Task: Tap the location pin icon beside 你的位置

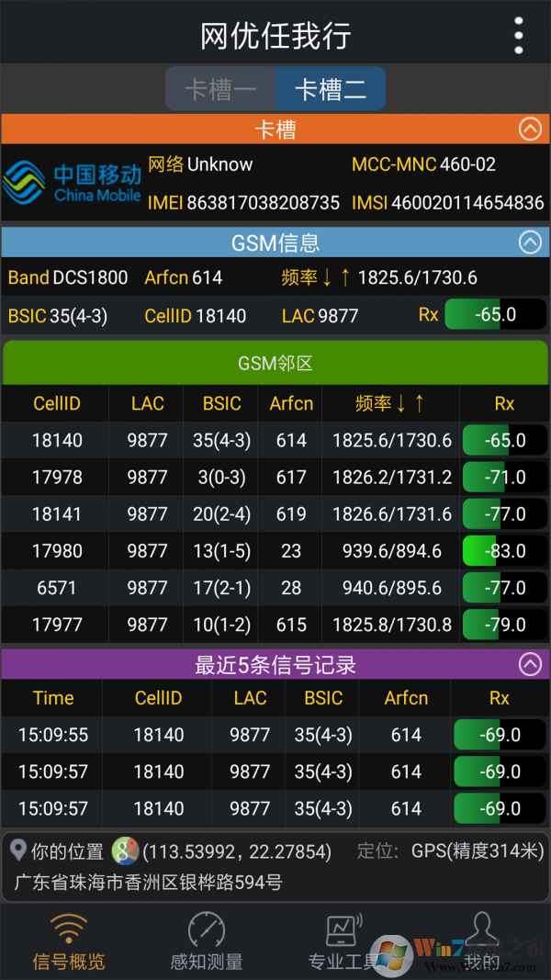Action: [17, 850]
